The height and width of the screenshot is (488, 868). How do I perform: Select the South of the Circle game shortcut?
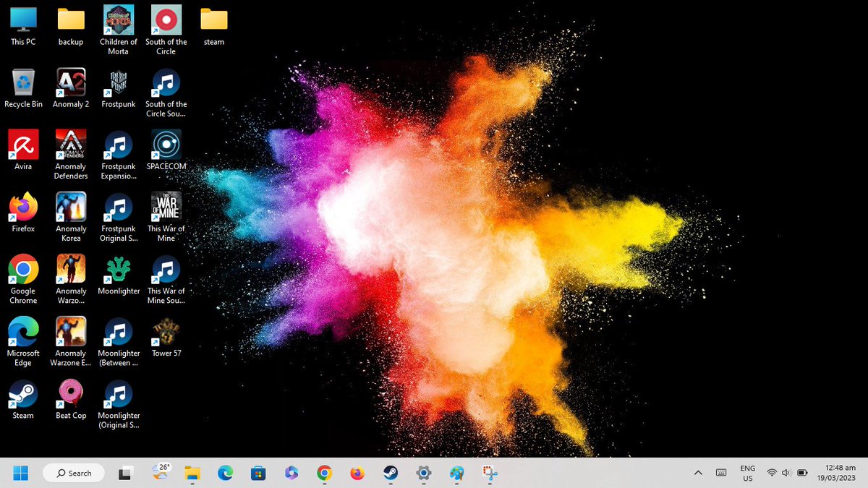[x=166, y=30]
